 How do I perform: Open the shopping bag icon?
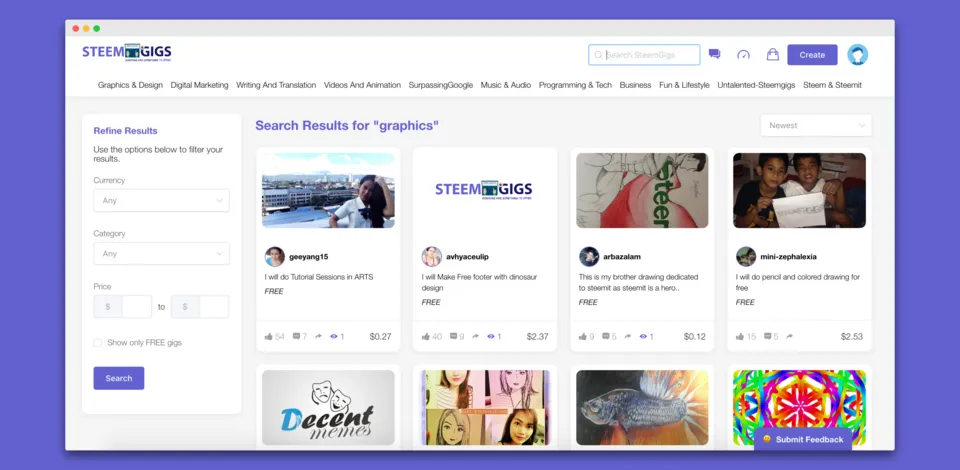pos(773,54)
